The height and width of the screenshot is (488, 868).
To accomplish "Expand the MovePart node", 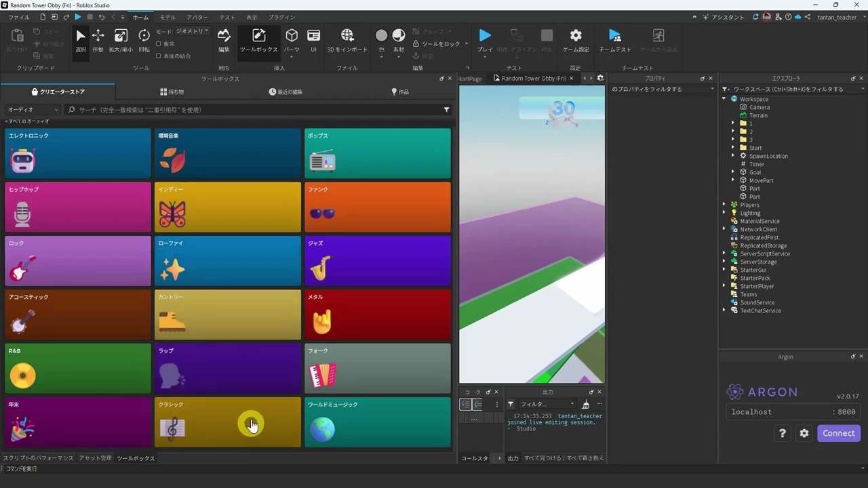I will pos(733,180).
